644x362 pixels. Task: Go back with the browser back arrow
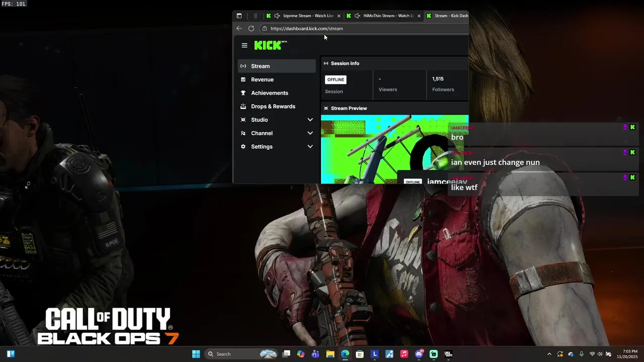point(239,28)
